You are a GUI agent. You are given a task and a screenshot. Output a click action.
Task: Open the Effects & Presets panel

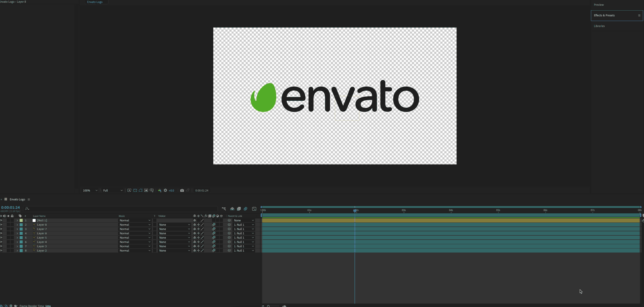tap(604, 16)
